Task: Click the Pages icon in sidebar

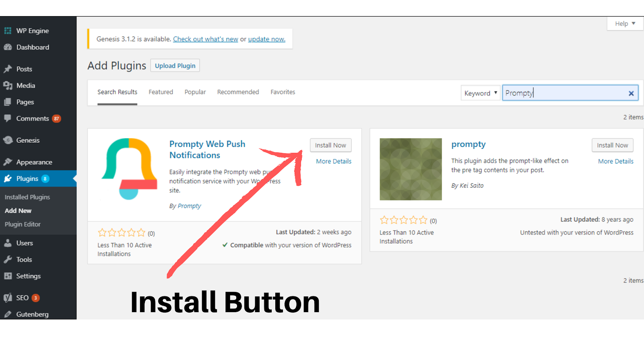Action: click(x=8, y=102)
